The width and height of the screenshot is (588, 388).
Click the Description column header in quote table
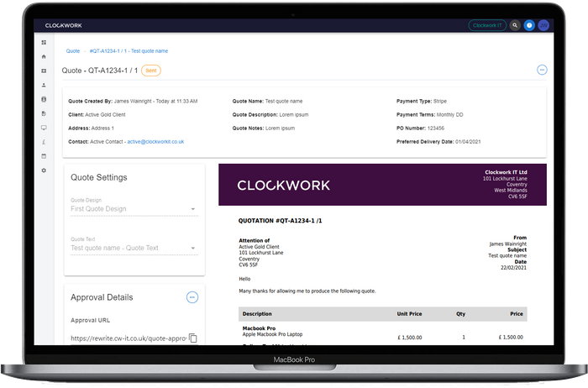257,314
